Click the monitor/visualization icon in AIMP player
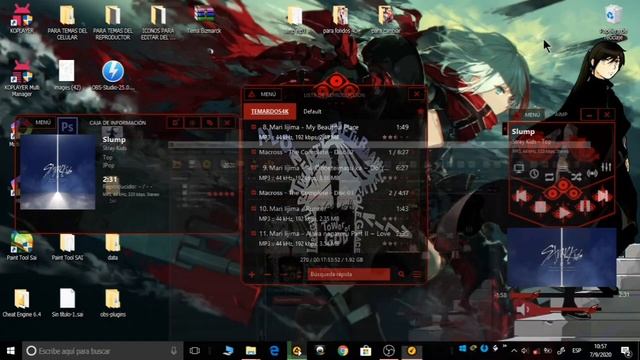The width and height of the screenshot is (640, 360). click(519, 168)
